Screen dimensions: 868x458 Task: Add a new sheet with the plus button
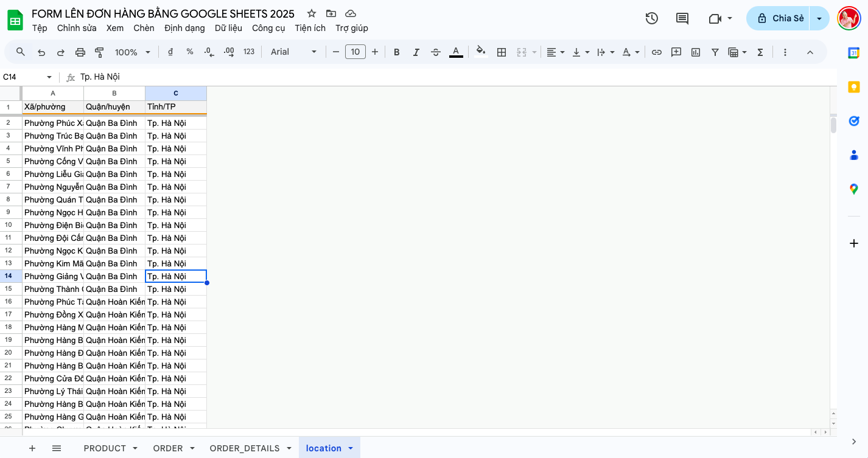tap(32, 448)
